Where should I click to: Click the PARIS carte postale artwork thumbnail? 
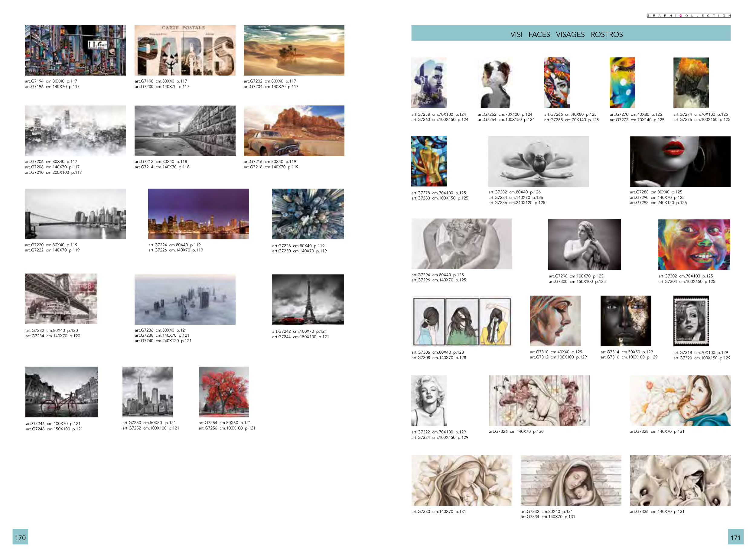point(185,50)
